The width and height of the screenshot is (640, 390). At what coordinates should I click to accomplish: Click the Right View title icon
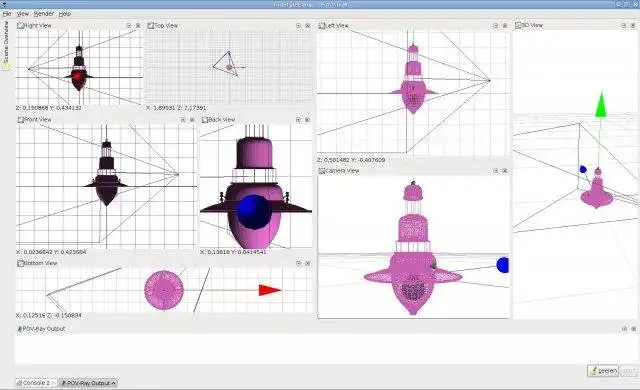(x=20, y=25)
